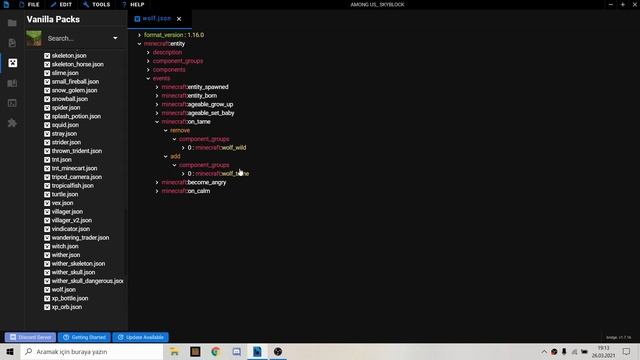Image resolution: width=640 pixels, height=360 pixels.
Task: Open wither_skeleton.json in list
Action: [x=78, y=264]
